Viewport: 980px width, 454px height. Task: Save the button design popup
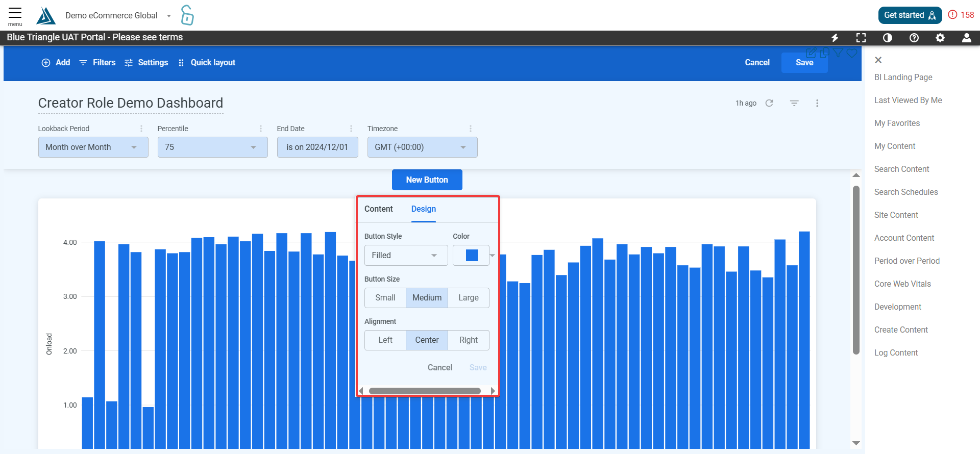click(x=478, y=367)
